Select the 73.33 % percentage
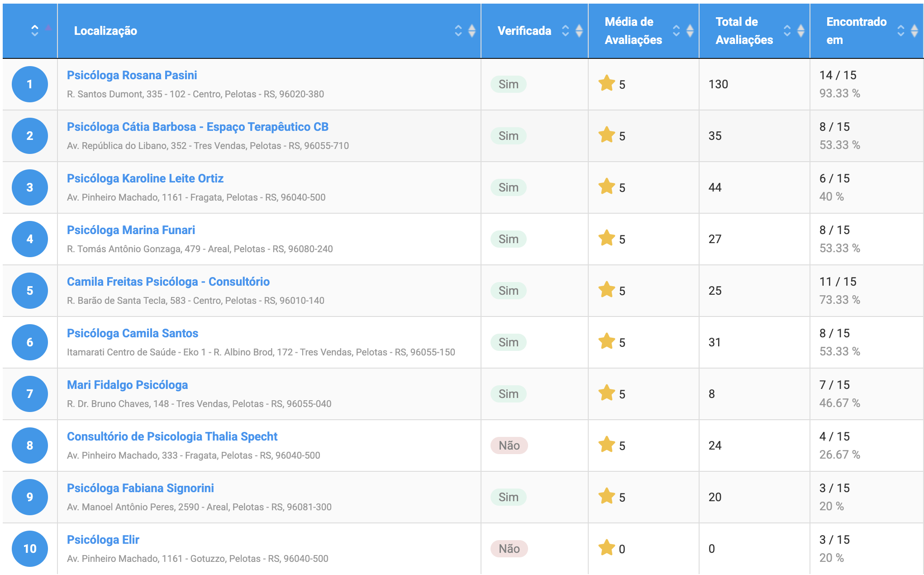Image resolution: width=924 pixels, height=575 pixels. point(839,300)
